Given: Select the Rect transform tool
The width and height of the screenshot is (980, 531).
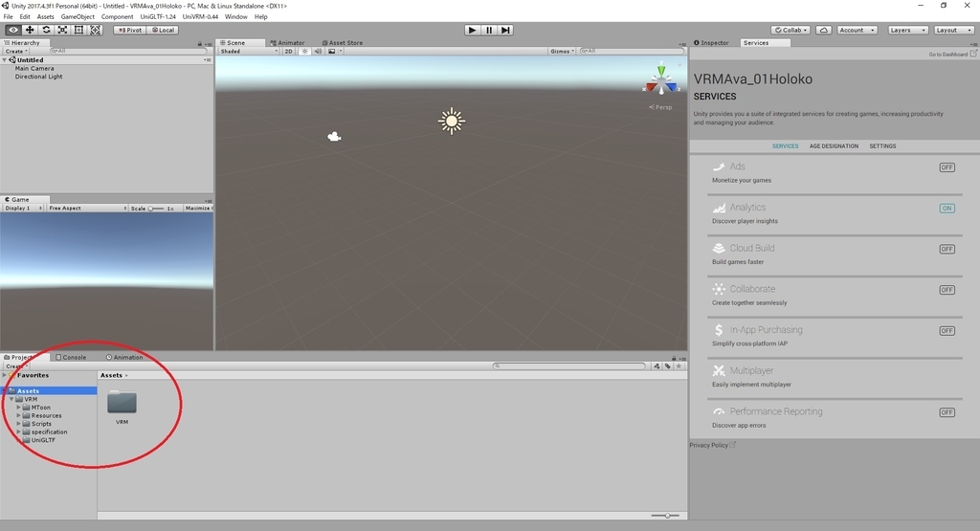Looking at the screenshot, I should [x=78, y=30].
